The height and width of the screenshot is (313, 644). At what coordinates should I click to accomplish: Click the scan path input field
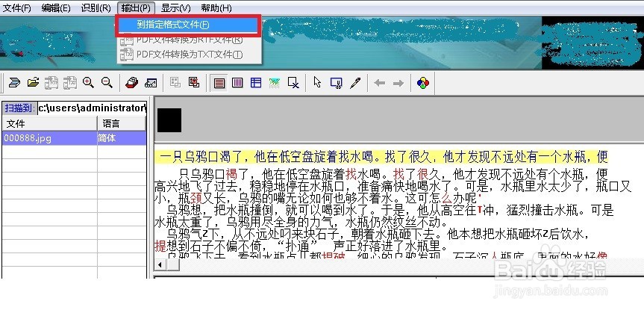tap(92, 108)
